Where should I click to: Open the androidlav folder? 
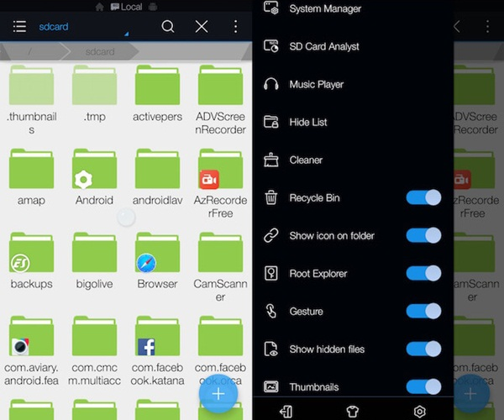[158, 177]
